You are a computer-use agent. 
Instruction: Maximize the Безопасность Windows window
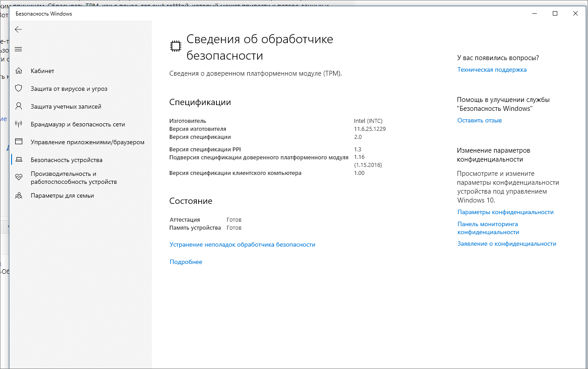click(x=555, y=13)
